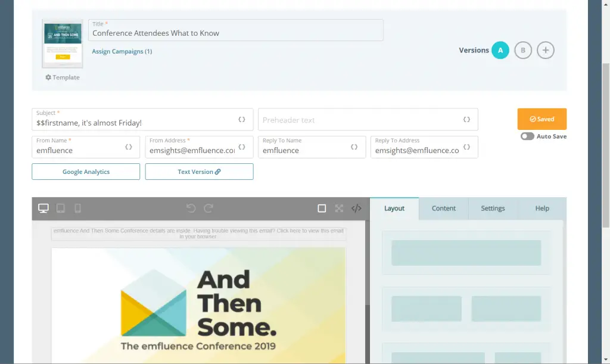This screenshot has width=610, height=364.
Task: Select version A
Action: coord(500,50)
